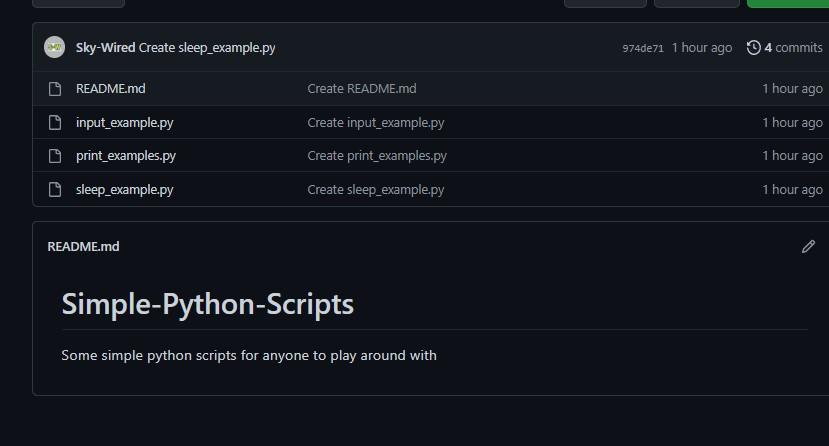Open the input_example.py file
This screenshot has width=829, height=446.
point(124,123)
